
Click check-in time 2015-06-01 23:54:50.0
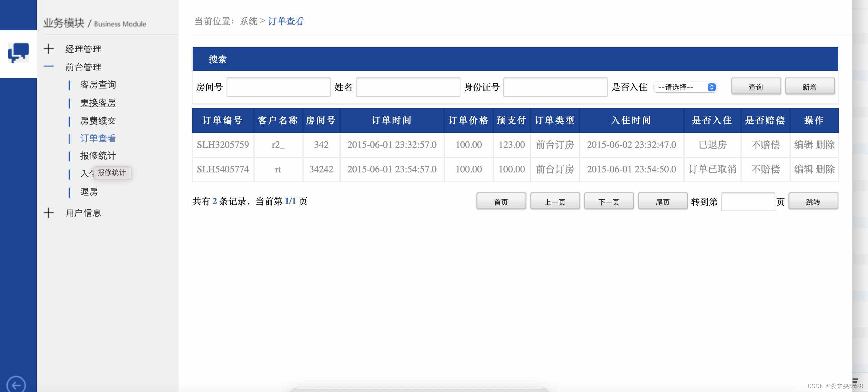click(x=631, y=169)
